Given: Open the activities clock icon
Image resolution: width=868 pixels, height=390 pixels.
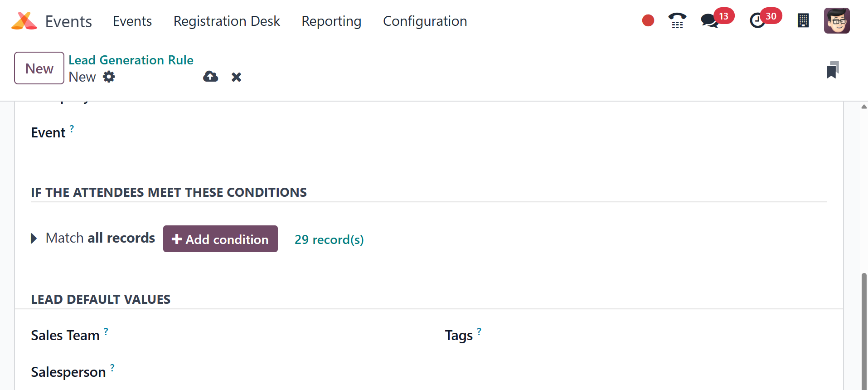Looking at the screenshot, I should [757, 21].
